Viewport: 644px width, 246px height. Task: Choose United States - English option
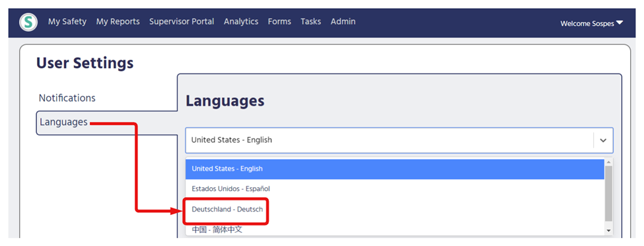(x=395, y=169)
